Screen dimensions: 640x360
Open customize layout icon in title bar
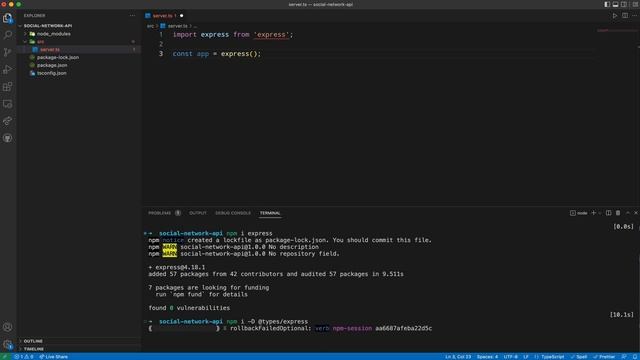635,4
